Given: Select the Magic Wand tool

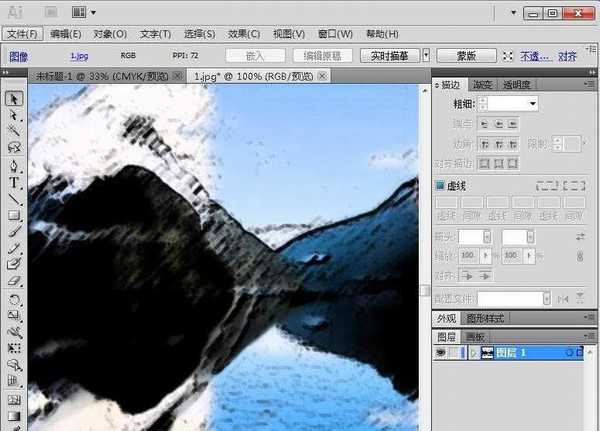Looking at the screenshot, I should coord(15,131).
